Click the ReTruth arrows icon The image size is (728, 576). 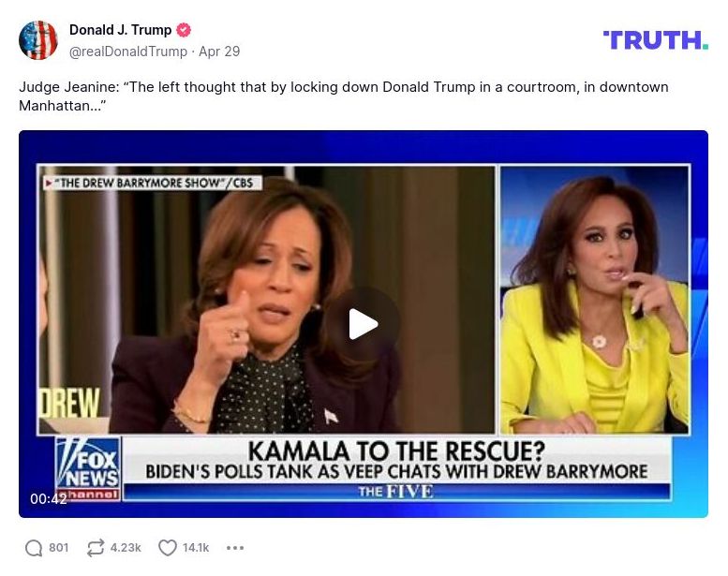click(96, 548)
